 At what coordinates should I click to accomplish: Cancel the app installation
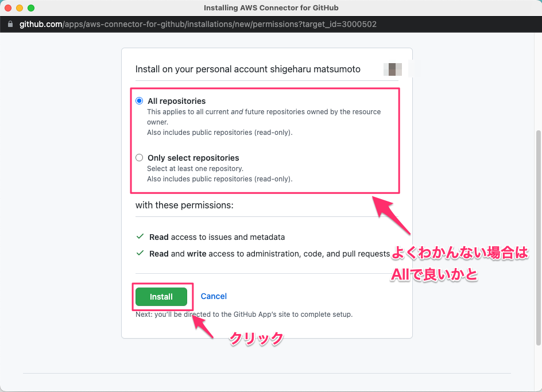(214, 296)
